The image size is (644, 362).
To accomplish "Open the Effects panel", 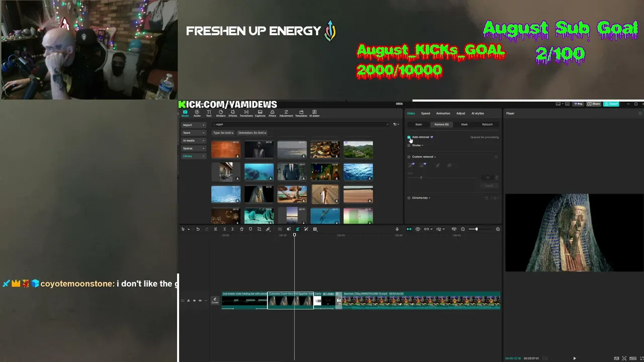I will (232, 113).
